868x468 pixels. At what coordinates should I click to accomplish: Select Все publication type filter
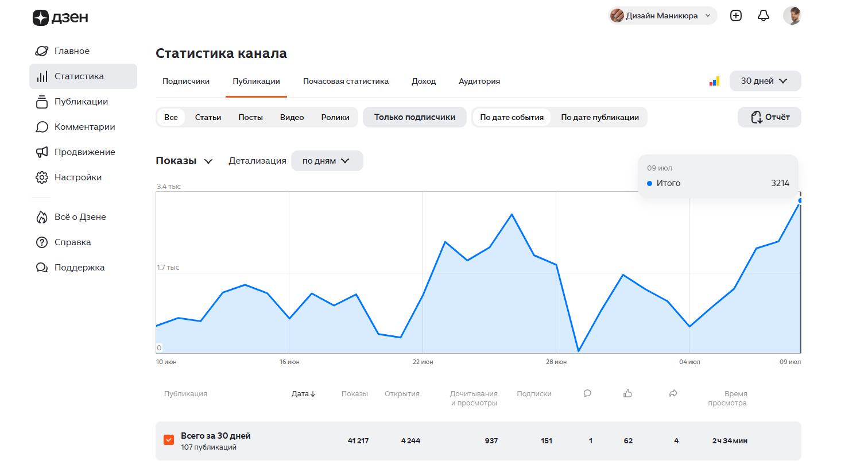(171, 117)
